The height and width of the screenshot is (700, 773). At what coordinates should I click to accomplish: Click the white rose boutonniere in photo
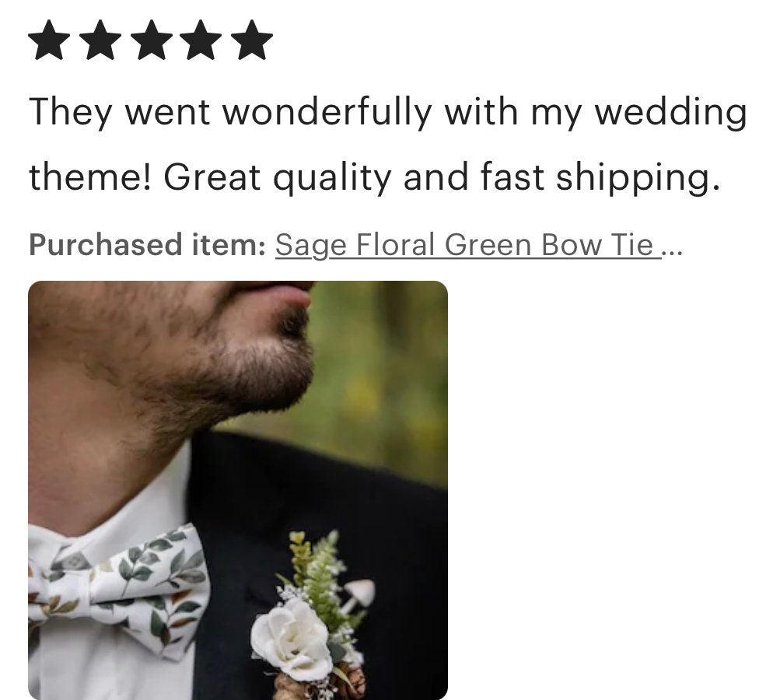tap(291, 631)
